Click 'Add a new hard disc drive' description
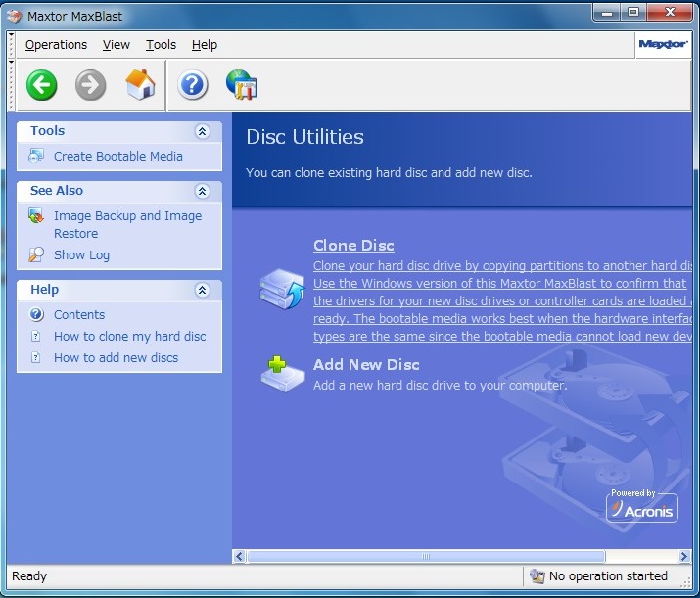The image size is (700, 598). [x=441, y=386]
